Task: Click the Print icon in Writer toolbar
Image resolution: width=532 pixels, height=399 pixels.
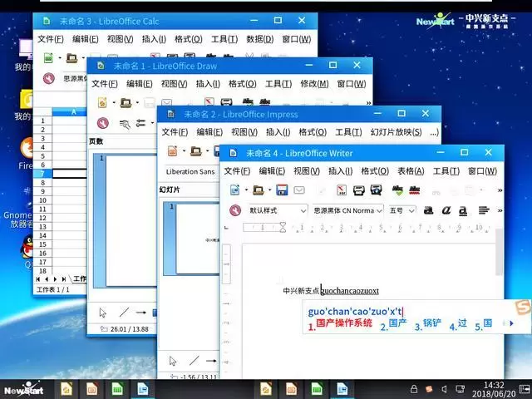Action: (359, 190)
